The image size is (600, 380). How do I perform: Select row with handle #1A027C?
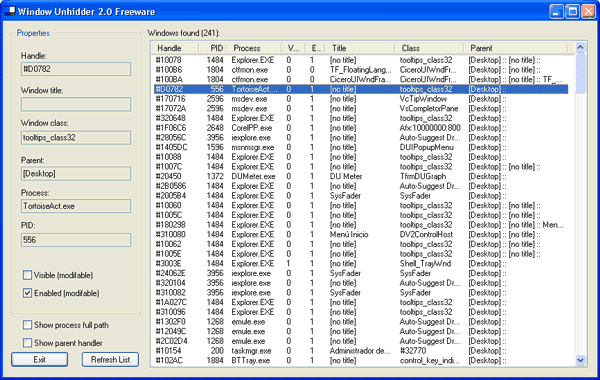pos(361,302)
